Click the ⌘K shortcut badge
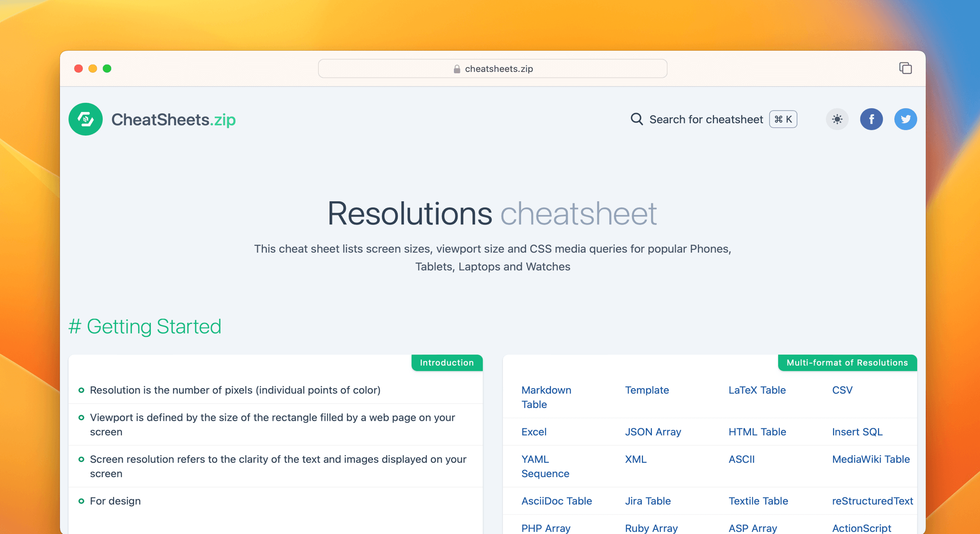 coord(782,119)
